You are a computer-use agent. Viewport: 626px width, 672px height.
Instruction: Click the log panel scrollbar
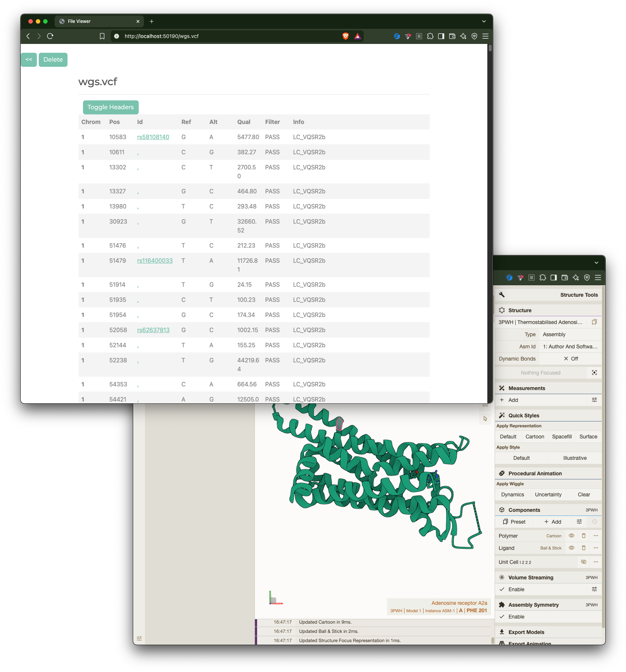coord(493,641)
